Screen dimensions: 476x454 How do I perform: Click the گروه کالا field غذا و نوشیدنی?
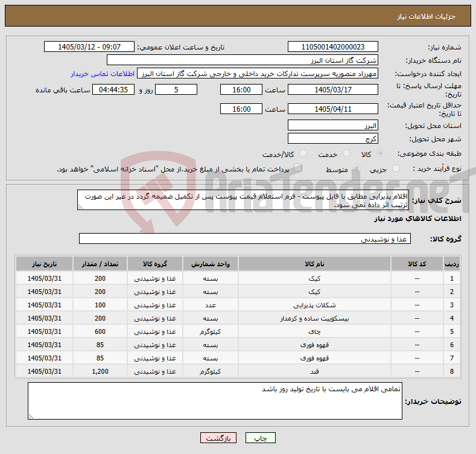245,239
